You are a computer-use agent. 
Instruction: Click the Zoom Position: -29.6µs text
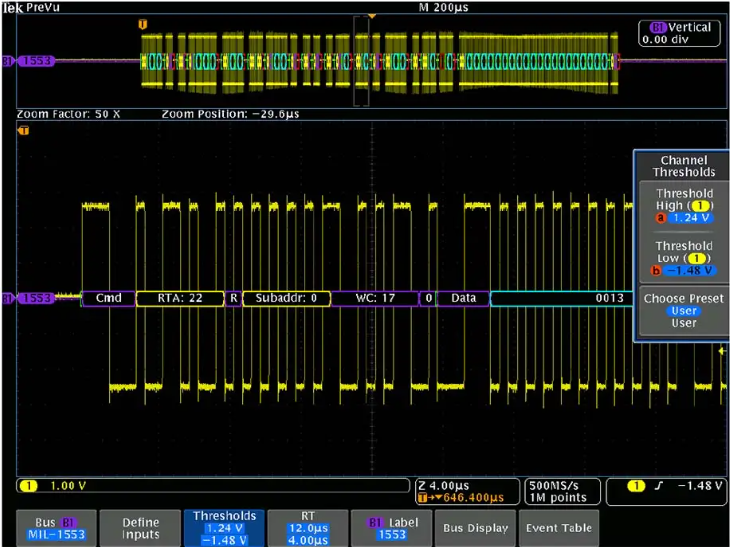pos(230,114)
